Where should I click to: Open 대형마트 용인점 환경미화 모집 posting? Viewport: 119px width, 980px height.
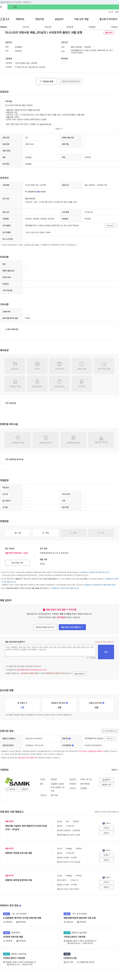19,880
